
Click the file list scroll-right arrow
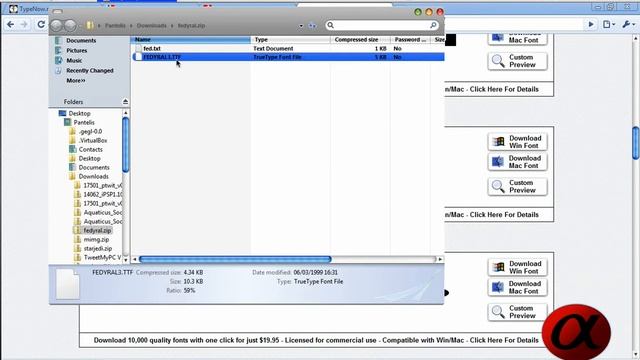[440, 259]
